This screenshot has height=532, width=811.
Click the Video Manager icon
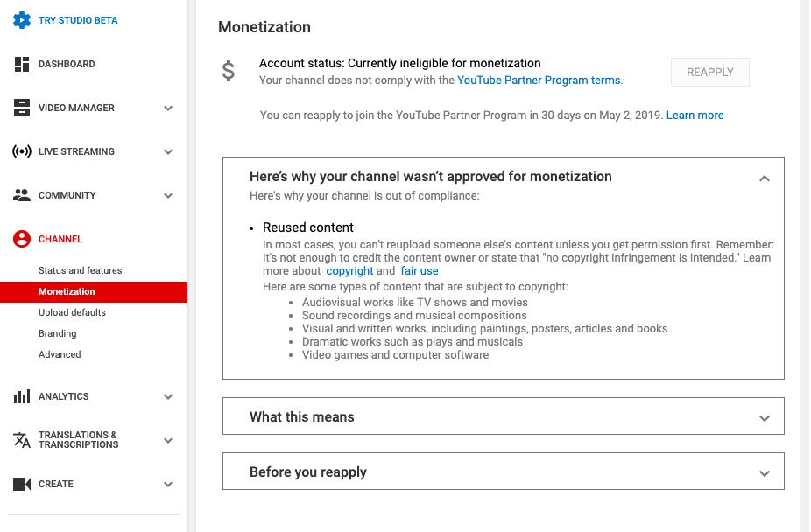[22, 108]
